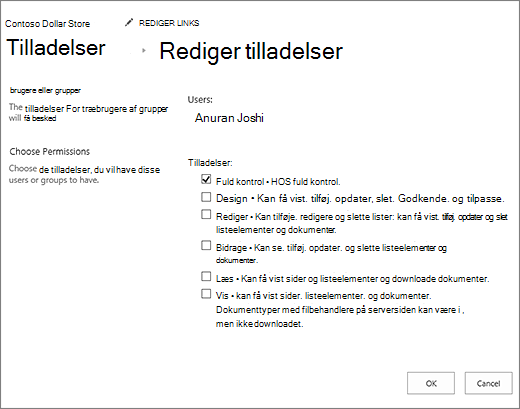520x409 pixels.
Task: Click the brugere eller grupper heading
Action: [45, 90]
